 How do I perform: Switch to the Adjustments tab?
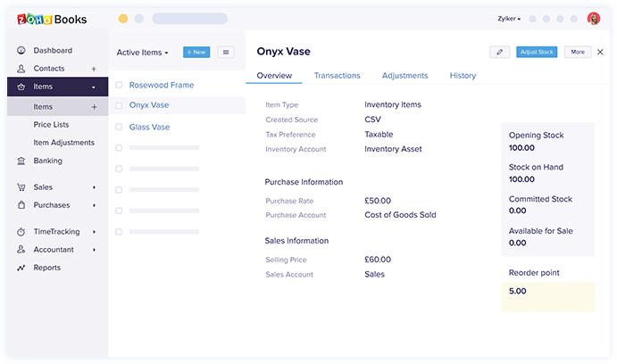click(404, 76)
